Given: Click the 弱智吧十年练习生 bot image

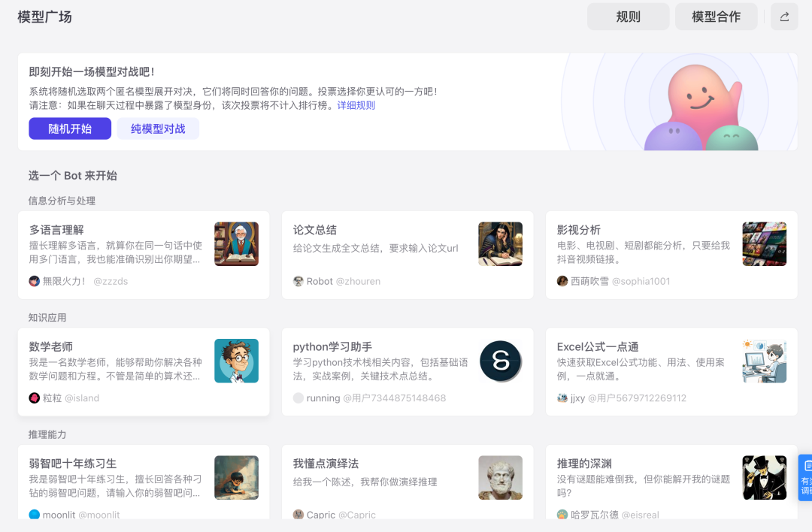Looking at the screenshot, I should [236, 478].
